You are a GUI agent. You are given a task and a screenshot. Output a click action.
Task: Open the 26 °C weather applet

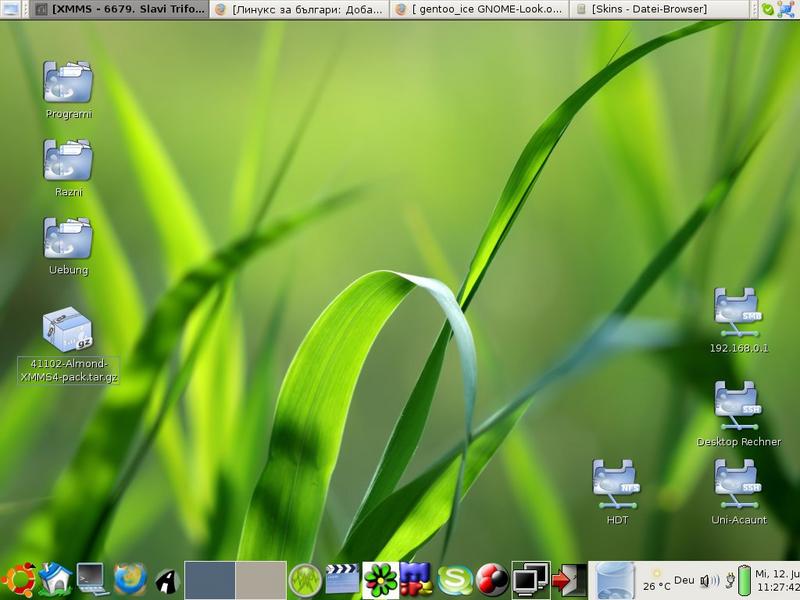pyautogui.click(x=656, y=580)
